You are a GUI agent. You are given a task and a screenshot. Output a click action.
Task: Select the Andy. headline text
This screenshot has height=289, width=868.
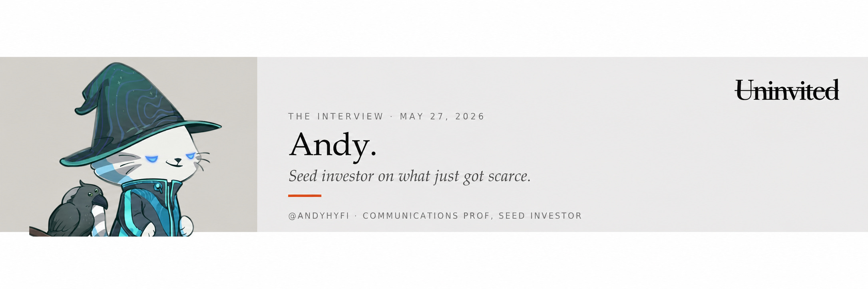(x=332, y=145)
